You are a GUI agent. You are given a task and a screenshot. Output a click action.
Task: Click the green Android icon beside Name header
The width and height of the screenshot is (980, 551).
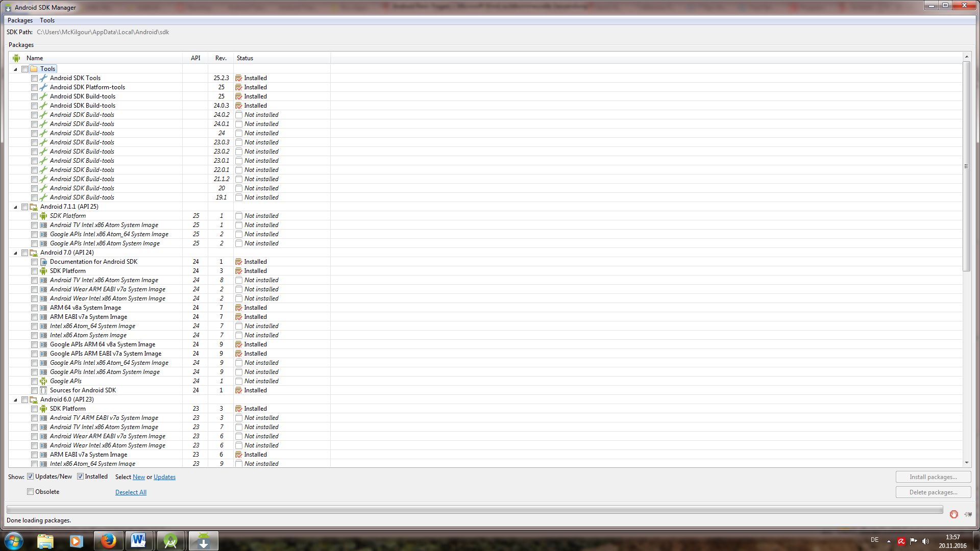coord(16,58)
